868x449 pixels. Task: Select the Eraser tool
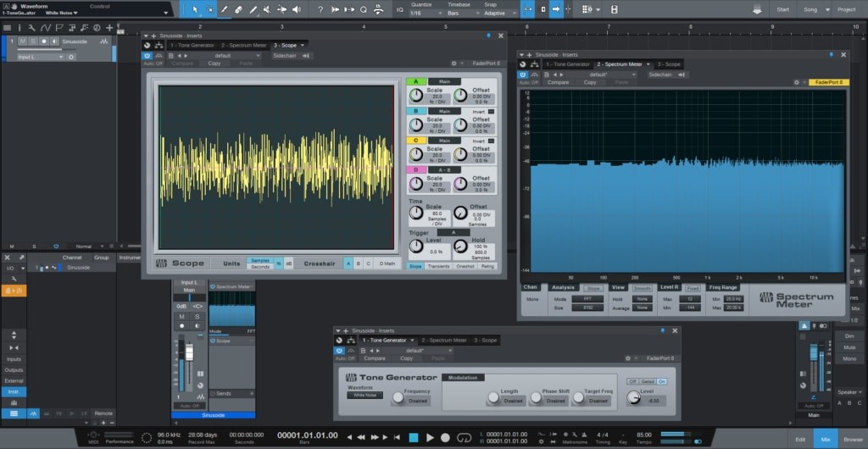point(239,10)
